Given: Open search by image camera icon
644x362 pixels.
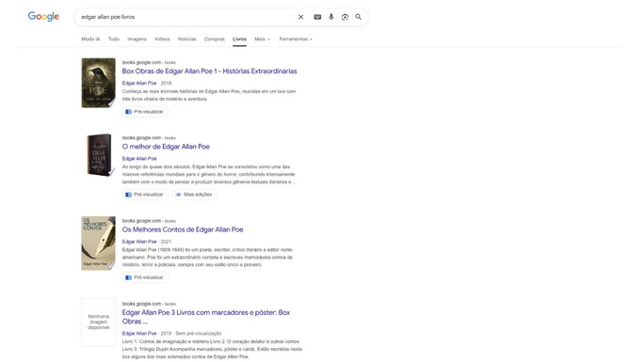Looking at the screenshot, I should [345, 17].
